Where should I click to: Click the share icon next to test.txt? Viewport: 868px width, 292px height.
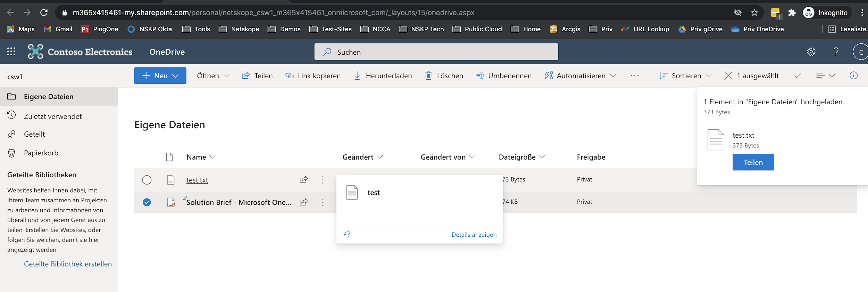(x=304, y=180)
